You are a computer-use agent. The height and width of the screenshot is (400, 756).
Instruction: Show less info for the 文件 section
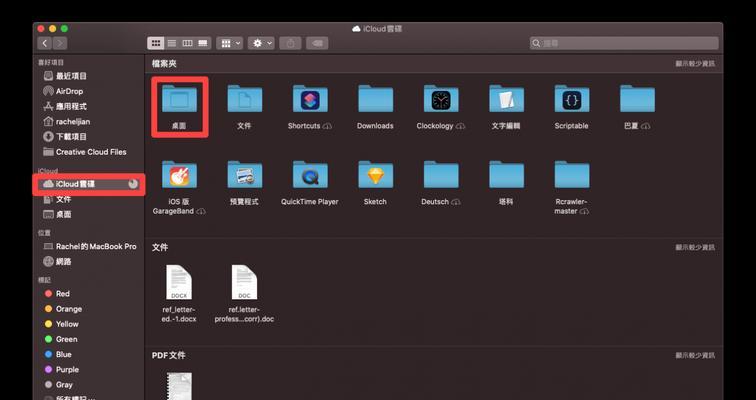[x=695, y=247]
